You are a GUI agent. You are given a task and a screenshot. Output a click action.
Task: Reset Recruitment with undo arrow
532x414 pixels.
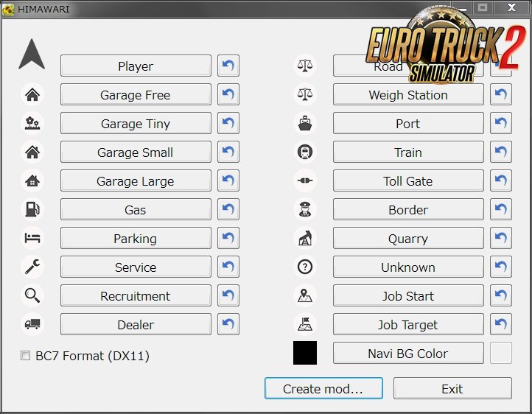pyautogui.click(x=228, y=295)
